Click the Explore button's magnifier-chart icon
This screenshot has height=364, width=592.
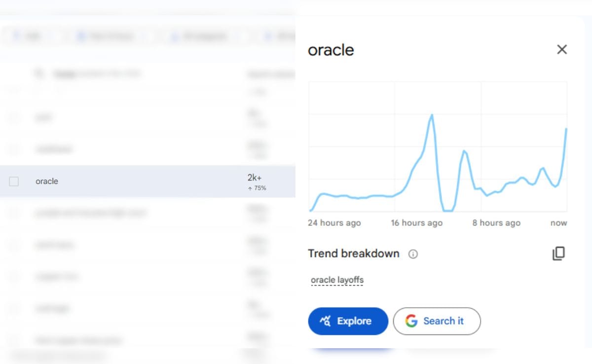coord(326,321)
